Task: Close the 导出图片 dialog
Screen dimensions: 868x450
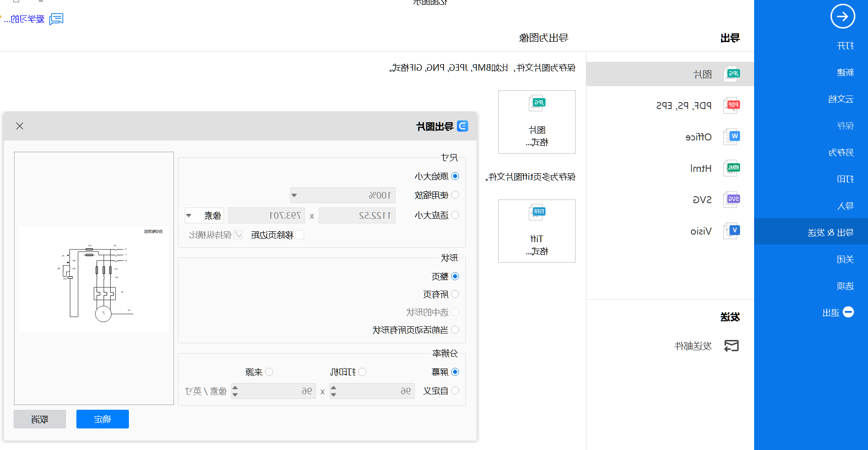Action: tap(20, 126)
